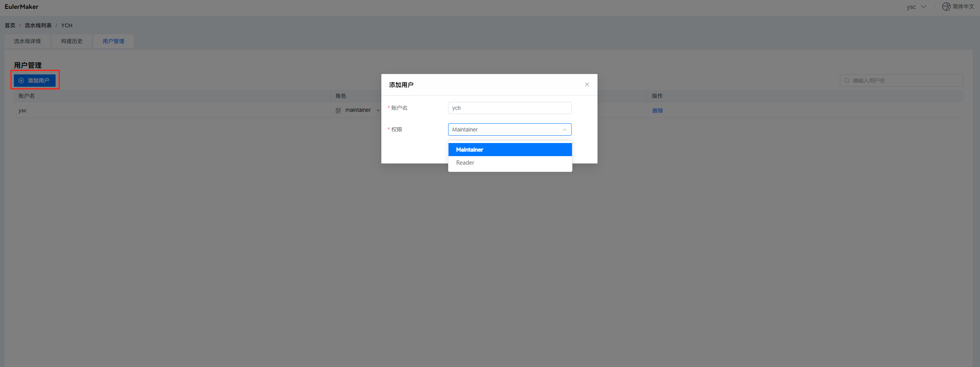Click the edit icon beside maintainer role
Screen dimensions: 980x367
[x=338, y=111]
